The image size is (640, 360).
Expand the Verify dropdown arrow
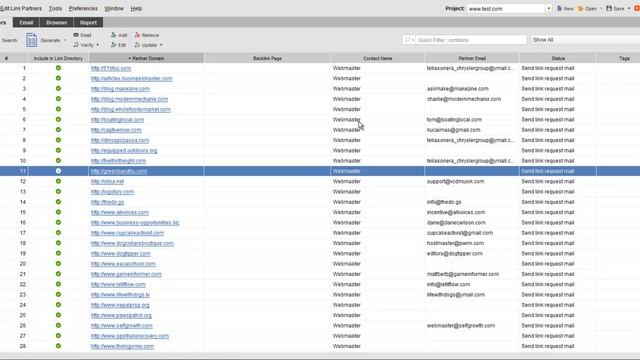pyautogui.click(x=98, y=45)
